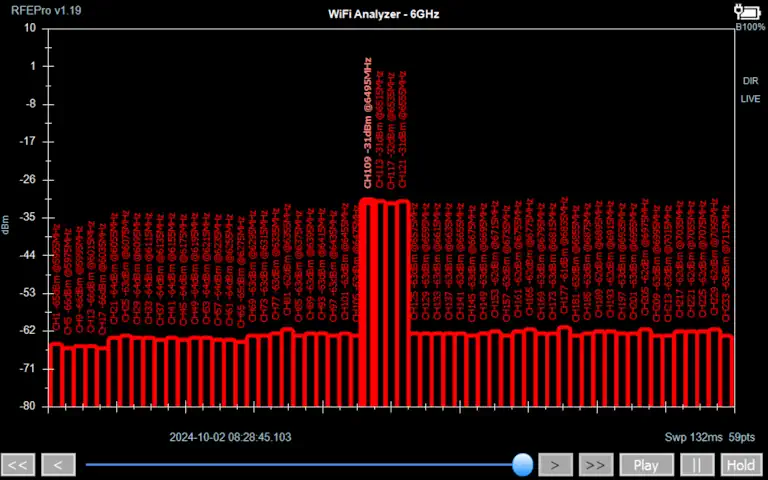Viewport: 768px width, 480px height.
Task: Click the DIR mode indicator
Action: click(x=750, y=81)
